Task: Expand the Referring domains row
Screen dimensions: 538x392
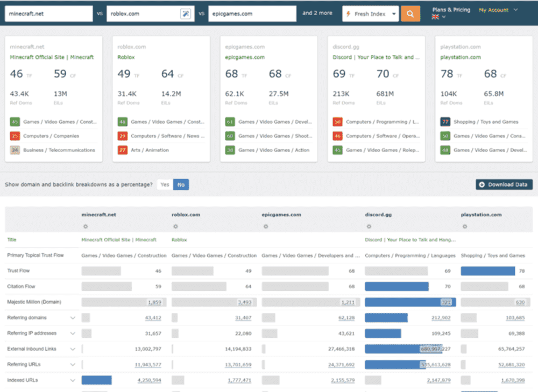Action: [73, 318]
